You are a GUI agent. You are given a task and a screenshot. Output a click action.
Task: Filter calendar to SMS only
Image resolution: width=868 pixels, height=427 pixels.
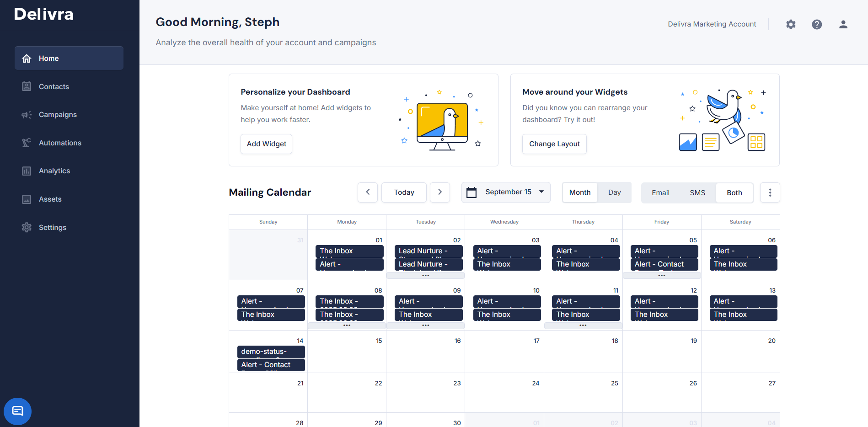(x=697, y=193)
